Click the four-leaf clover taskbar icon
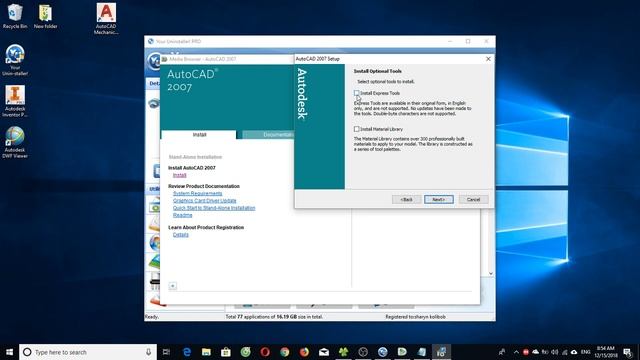The image size is (640, 360). (343, 352)
